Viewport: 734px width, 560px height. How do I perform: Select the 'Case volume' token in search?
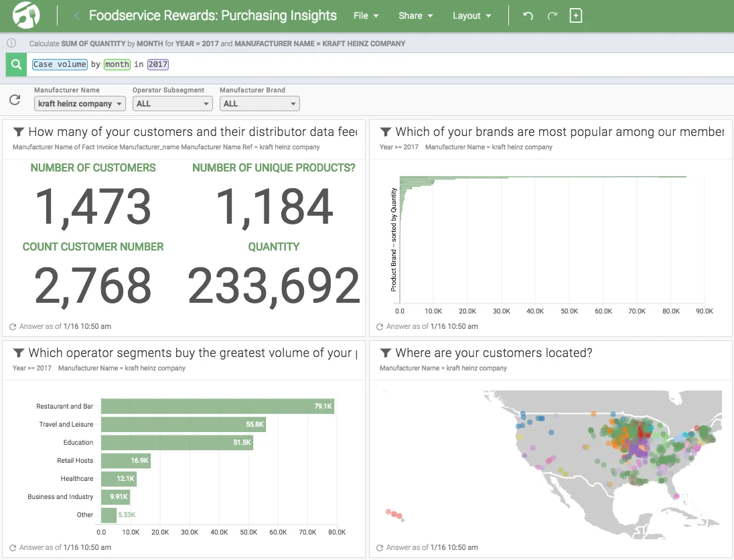click(60, 64)
